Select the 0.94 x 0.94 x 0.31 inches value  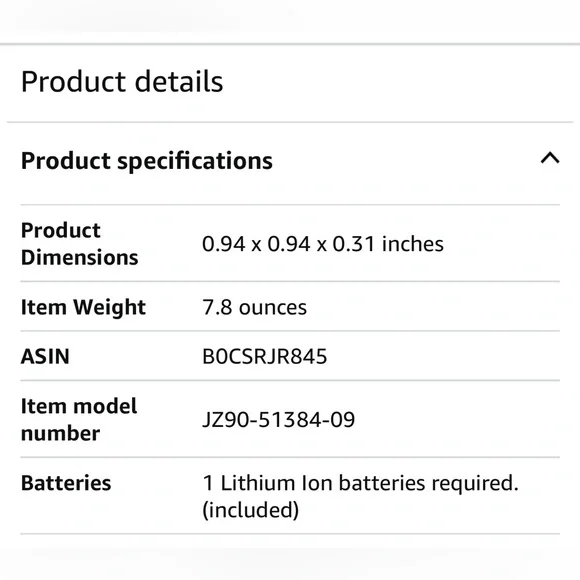pyautogui.click(x=323, y=244)
